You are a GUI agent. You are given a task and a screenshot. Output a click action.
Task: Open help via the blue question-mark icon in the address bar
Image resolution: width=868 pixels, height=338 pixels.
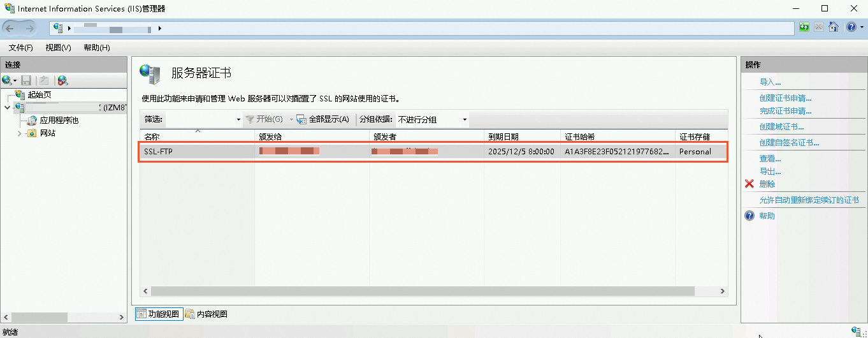tap(851, 27)
